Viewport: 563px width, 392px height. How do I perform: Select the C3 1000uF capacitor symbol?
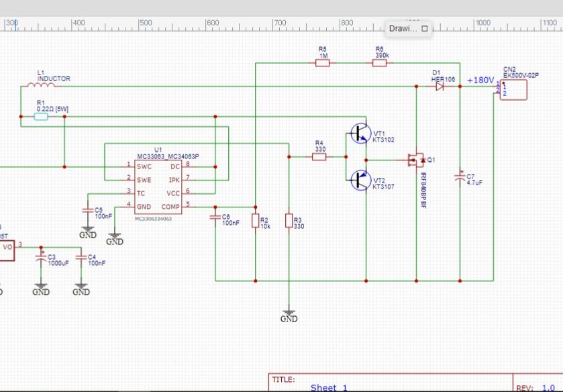[x=41, y=258]
